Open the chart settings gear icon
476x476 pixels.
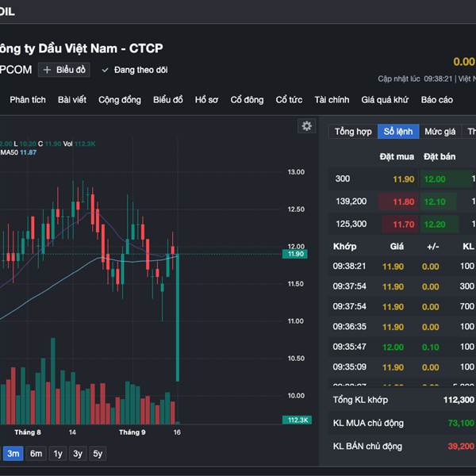click(306, 126)
